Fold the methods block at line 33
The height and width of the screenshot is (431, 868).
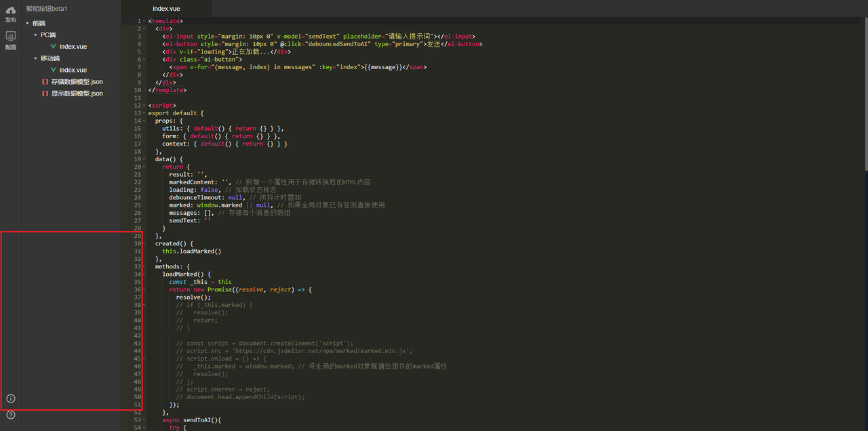click(x=145, y=267)
